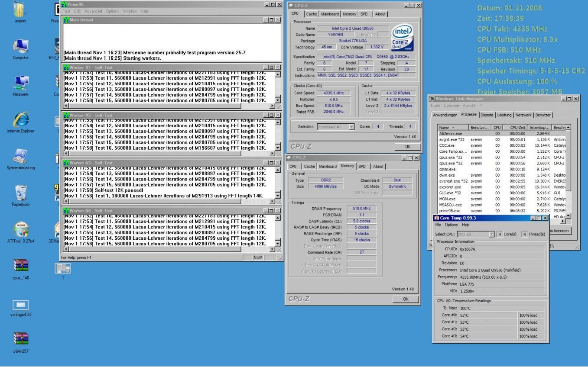The height and width of the screenshot is (367, 588).
Task: Click the Prime95 title bar icon
Action: pos(65,4)
